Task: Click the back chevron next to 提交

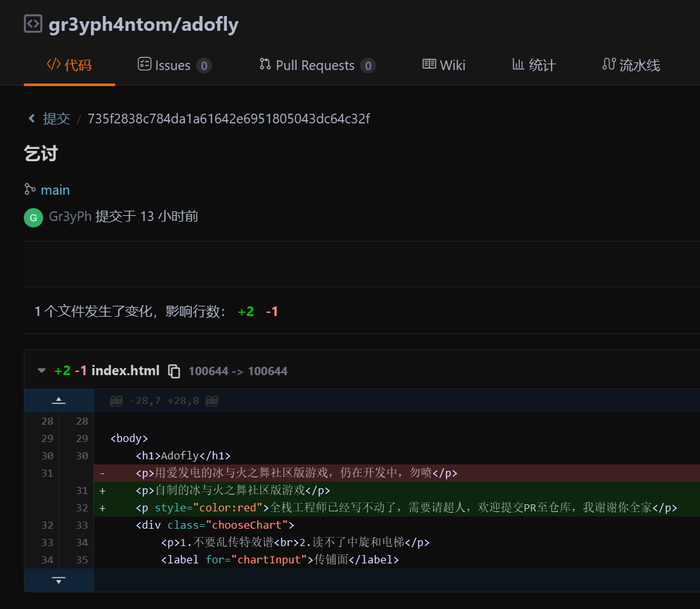Action: tap(31, 119)
